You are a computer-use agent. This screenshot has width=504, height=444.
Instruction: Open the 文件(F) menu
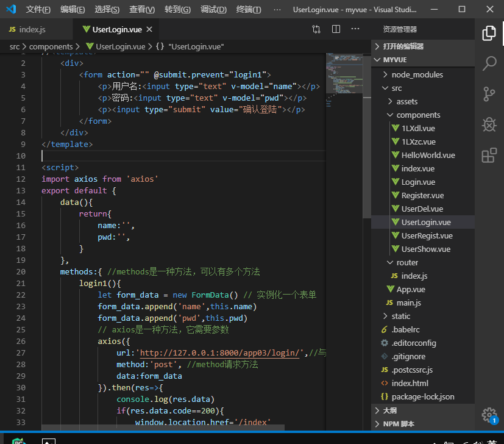(38, 10)
